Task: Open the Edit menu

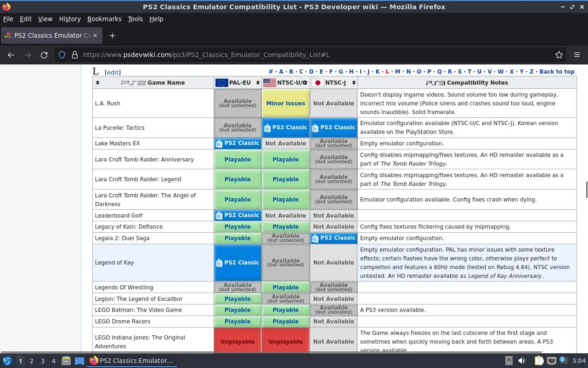Action: (26, 19)
